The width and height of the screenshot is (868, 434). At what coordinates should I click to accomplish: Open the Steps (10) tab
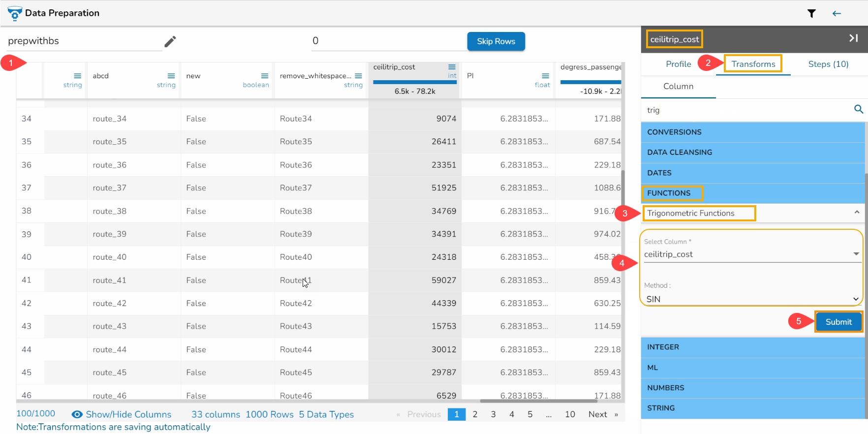coord(828,64)
